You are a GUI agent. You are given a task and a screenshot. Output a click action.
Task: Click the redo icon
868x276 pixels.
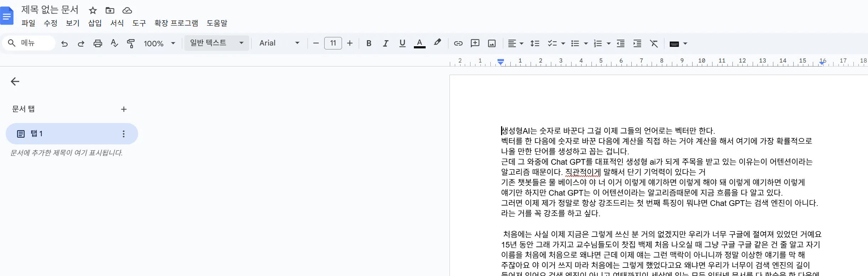(x=81, y=43)
